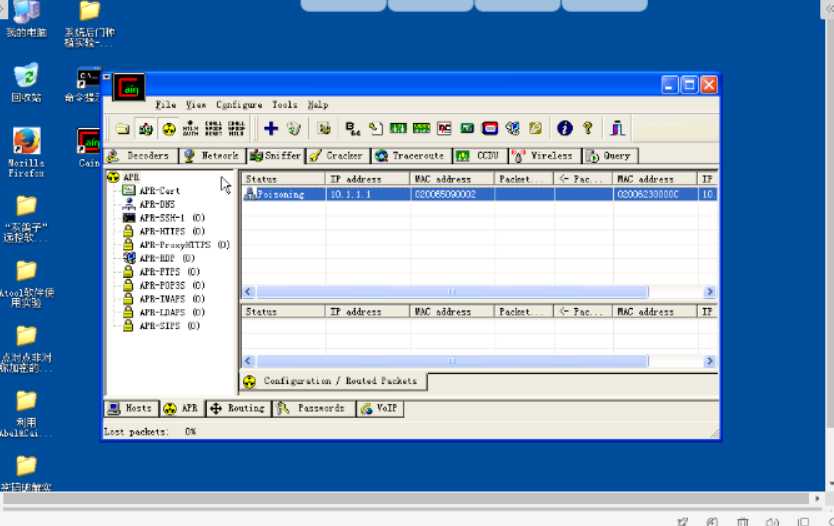Image resolution: width=834 pixels, height=526 pixels.
Task: Switch to the Decoders tab
Action: (x=140, y=156)
